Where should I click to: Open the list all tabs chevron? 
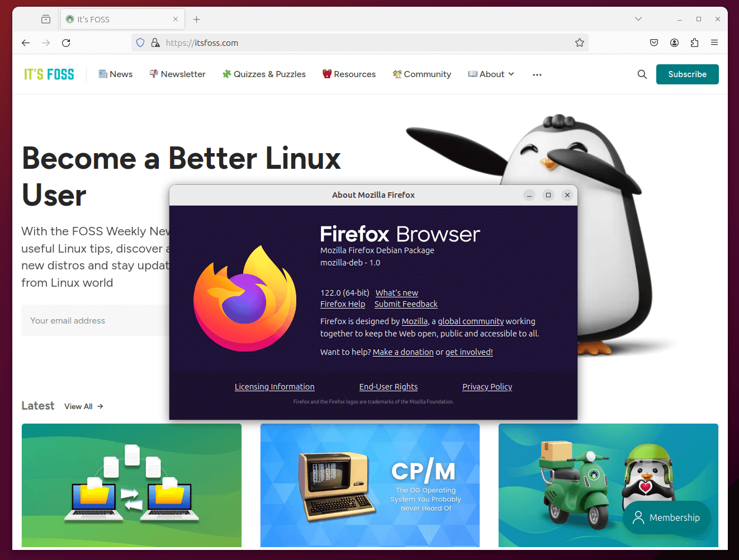click(x=638, y=18)
